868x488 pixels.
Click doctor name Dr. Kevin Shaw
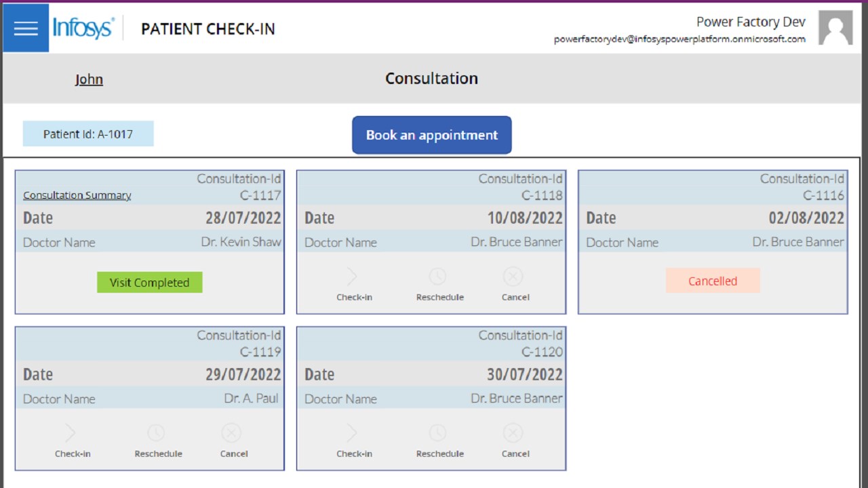(241, 242)
